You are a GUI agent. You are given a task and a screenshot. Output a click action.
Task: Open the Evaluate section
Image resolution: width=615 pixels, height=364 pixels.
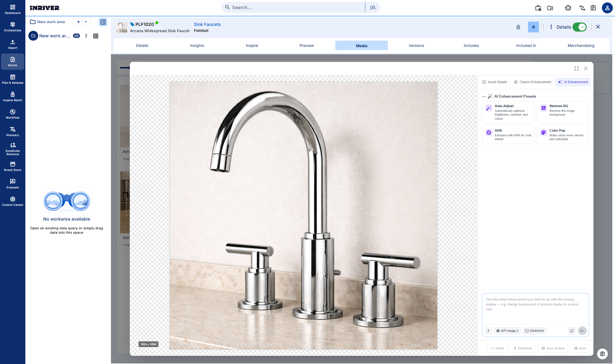[x=13, y=184]
